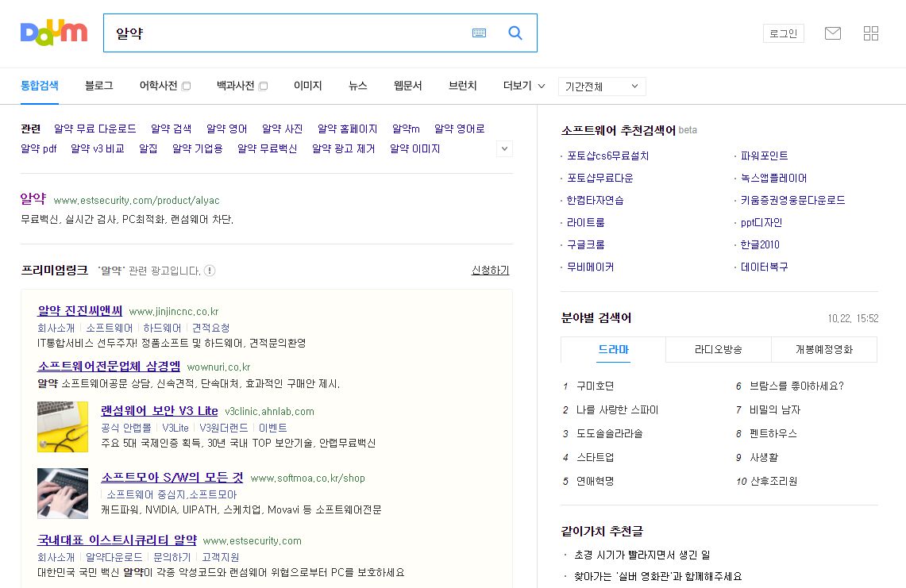
Task: Click recommended search 데이터복구
Action: point(764,267)
